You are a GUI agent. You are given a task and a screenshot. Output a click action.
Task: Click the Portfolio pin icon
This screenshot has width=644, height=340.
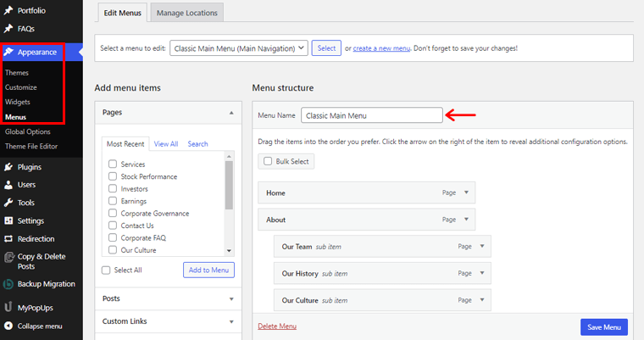(x=8, y=10)
